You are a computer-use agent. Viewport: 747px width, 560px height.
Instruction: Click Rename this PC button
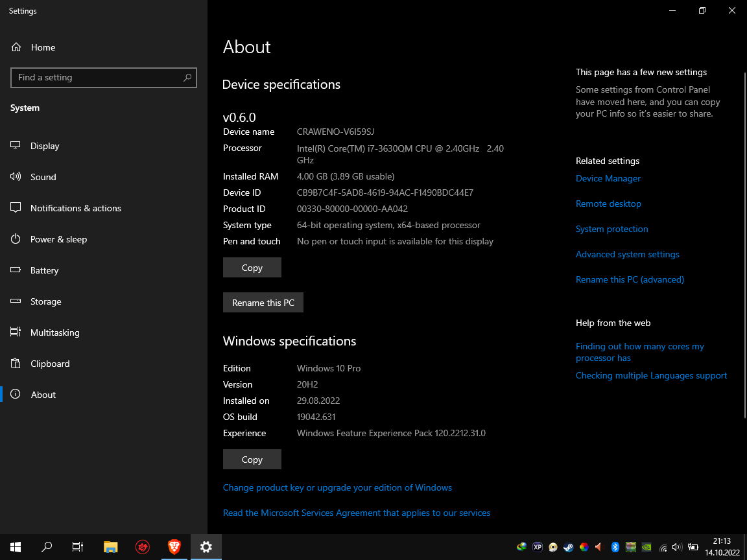(x=263, y=303)
